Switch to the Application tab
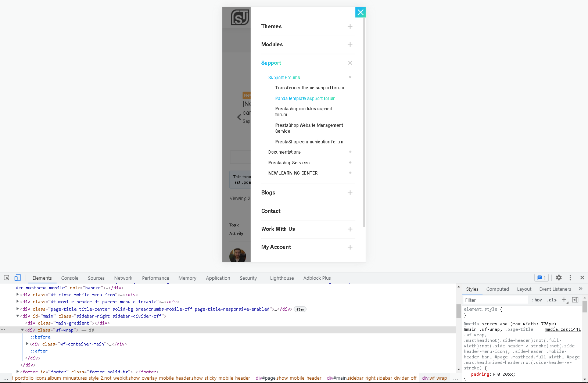The image size is (588, 383). tap(218, 278)
